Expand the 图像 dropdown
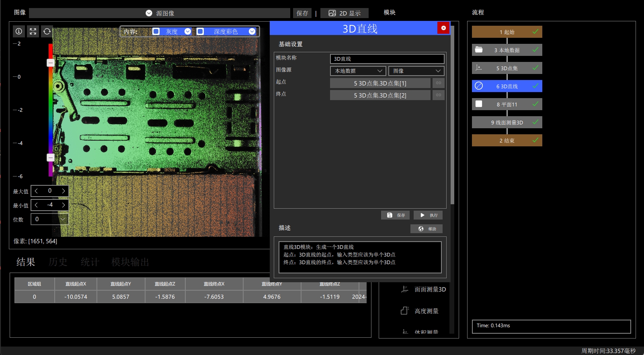 coord(416,71)
